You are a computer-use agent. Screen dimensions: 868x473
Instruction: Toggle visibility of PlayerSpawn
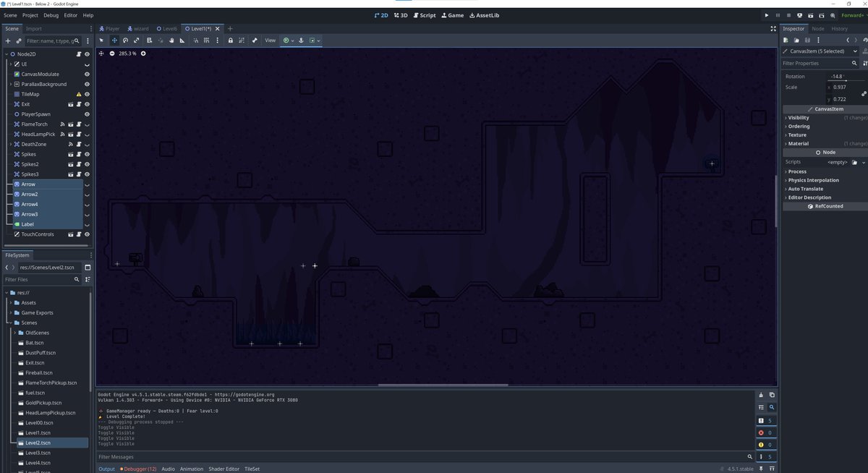[x=87, y=114]
